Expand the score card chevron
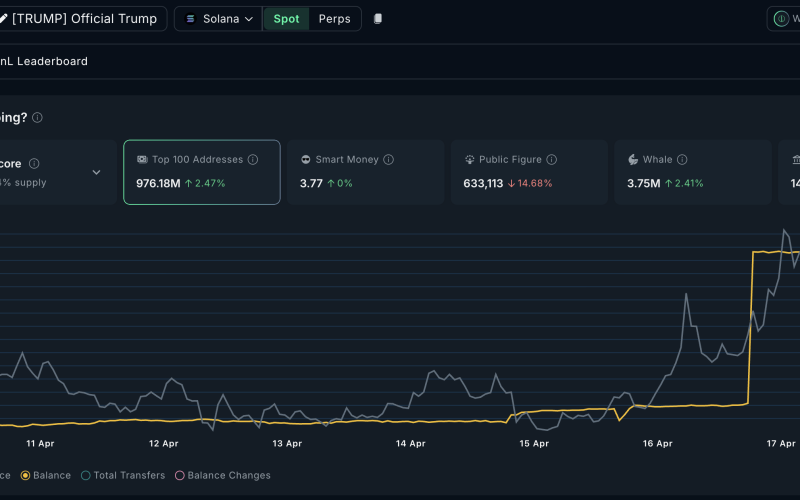Image resolution: width=800 pixels, height=500 pixels. 96,172
